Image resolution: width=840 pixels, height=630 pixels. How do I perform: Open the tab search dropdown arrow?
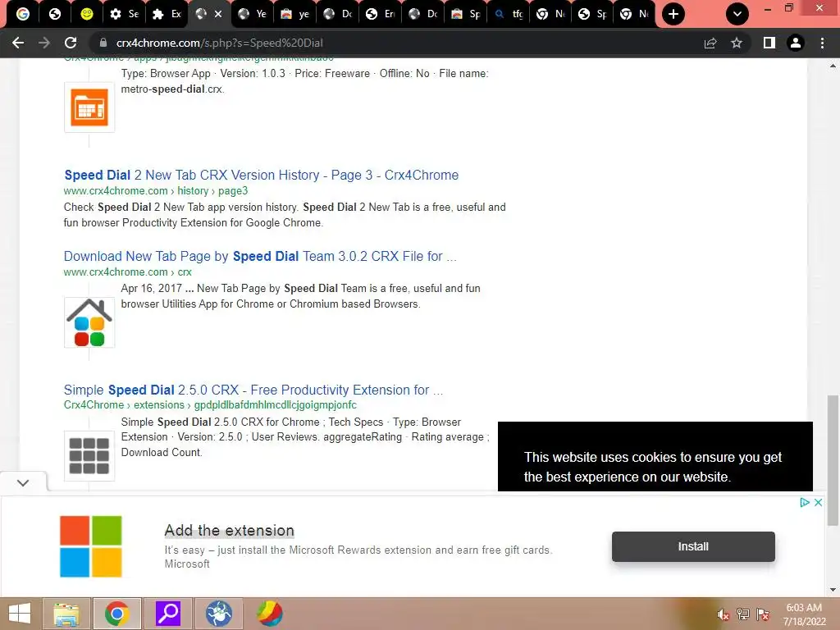pyautogui.click(x=737, y=14)
